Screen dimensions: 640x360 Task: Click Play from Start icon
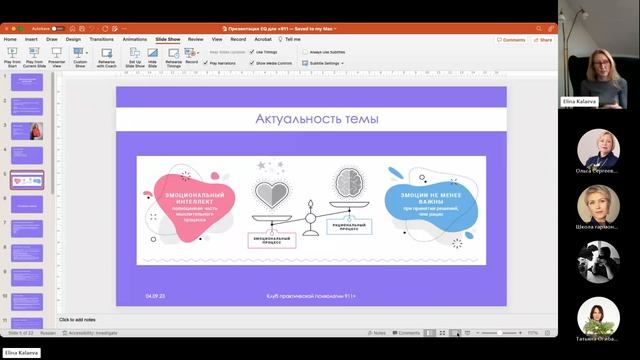(12, 53)
